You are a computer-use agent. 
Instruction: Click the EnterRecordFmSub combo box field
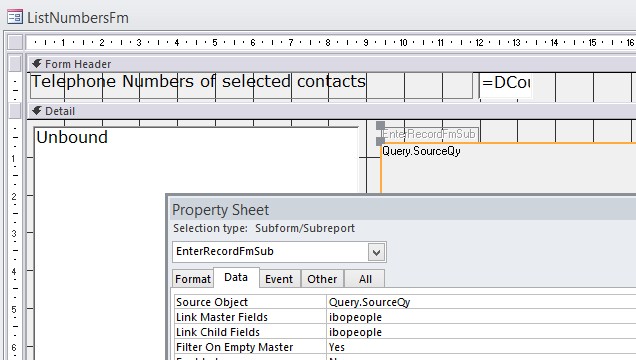click(x=279, y=252)
